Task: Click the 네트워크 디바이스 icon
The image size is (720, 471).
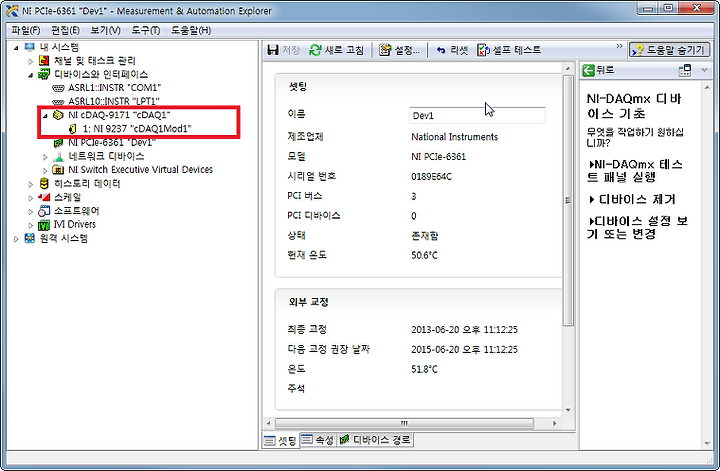Action: tap(58, 157)
